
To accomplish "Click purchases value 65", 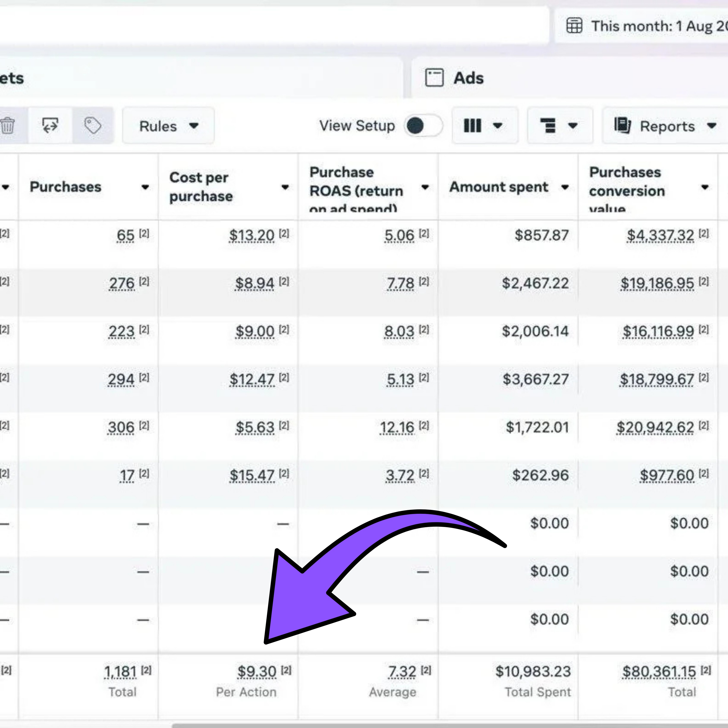I will coord(126,236).
